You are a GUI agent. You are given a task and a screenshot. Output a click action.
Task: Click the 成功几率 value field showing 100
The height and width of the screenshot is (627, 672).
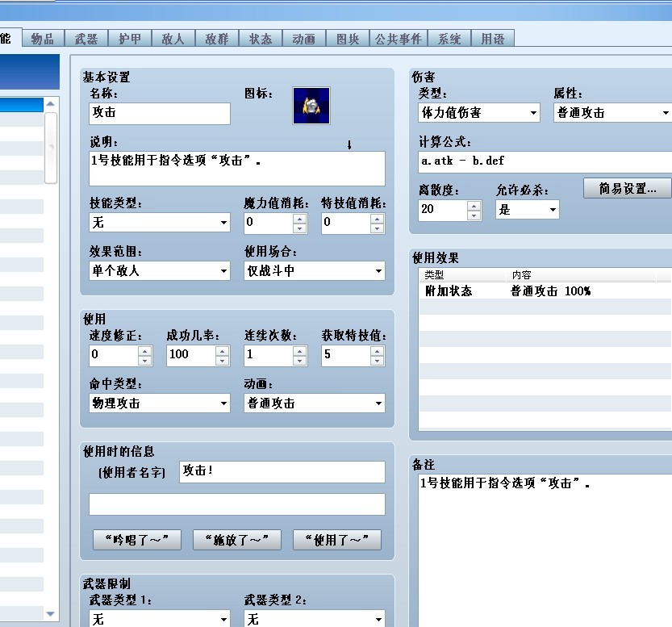(x=191, y=356)
